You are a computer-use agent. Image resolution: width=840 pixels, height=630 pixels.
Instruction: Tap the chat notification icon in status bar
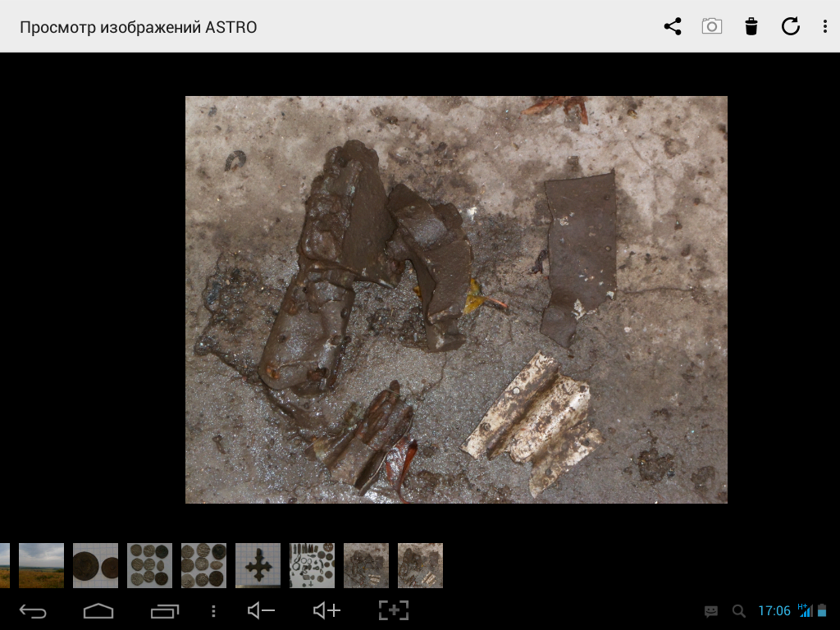point(711,610)
